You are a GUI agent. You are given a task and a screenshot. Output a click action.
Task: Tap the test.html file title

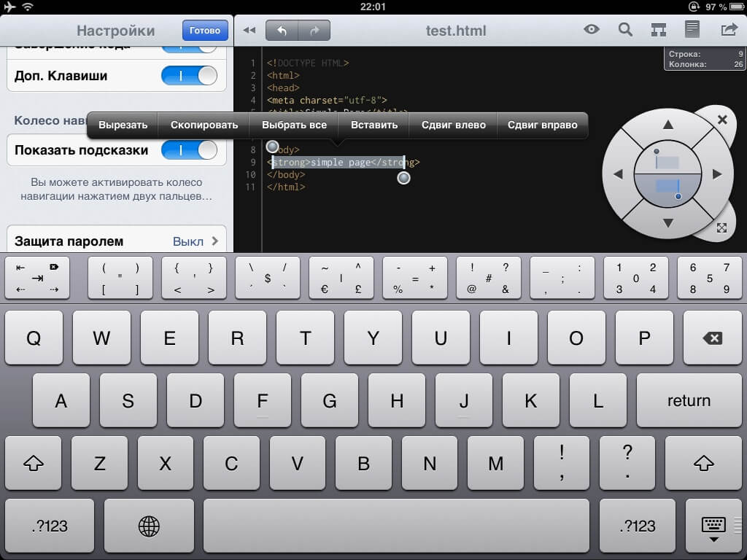456,31
